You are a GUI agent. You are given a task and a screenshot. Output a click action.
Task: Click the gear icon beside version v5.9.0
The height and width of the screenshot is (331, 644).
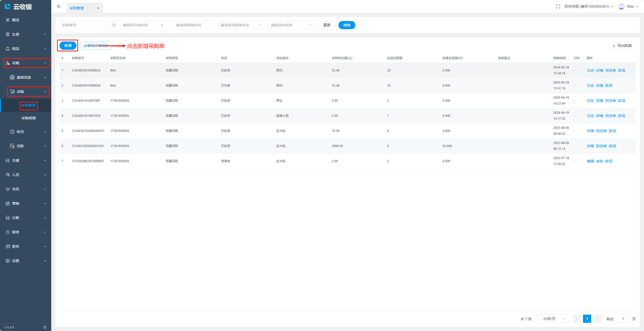click(45, 327)
